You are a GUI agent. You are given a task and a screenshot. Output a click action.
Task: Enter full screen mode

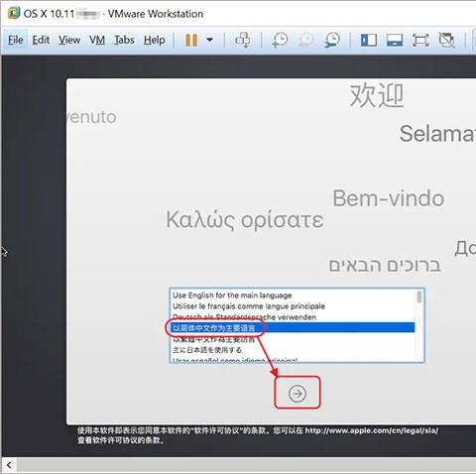point(420,40)
